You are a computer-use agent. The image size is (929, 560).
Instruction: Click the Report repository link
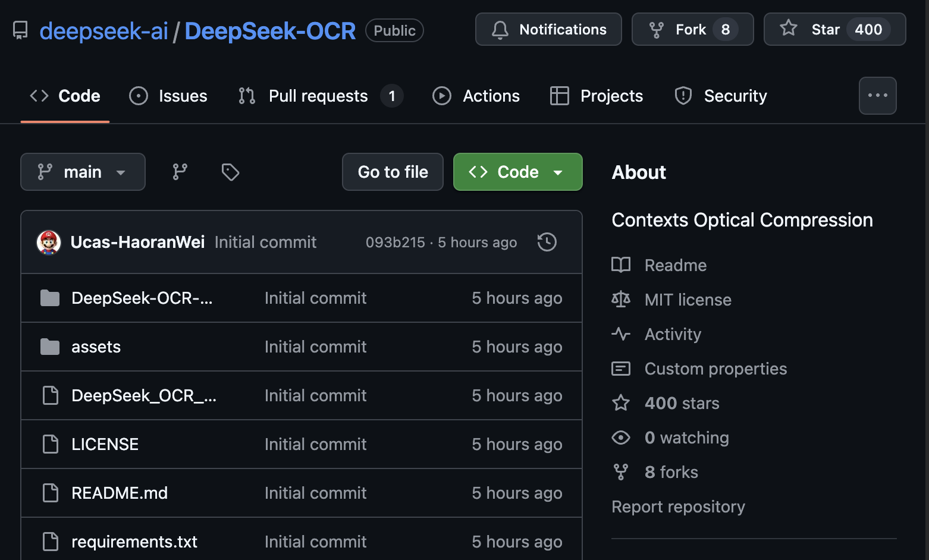point(678,506)
